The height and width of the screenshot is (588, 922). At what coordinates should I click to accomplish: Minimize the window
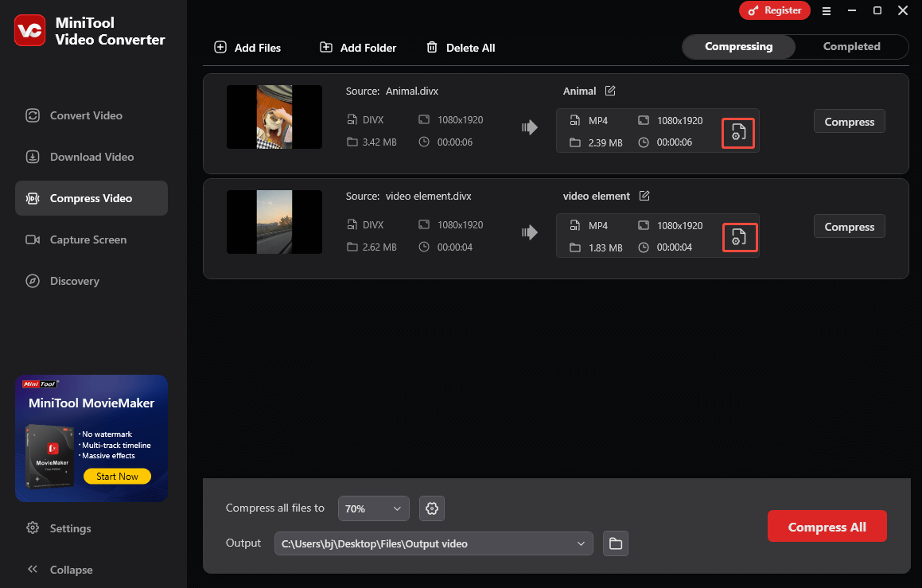[851, 10]
